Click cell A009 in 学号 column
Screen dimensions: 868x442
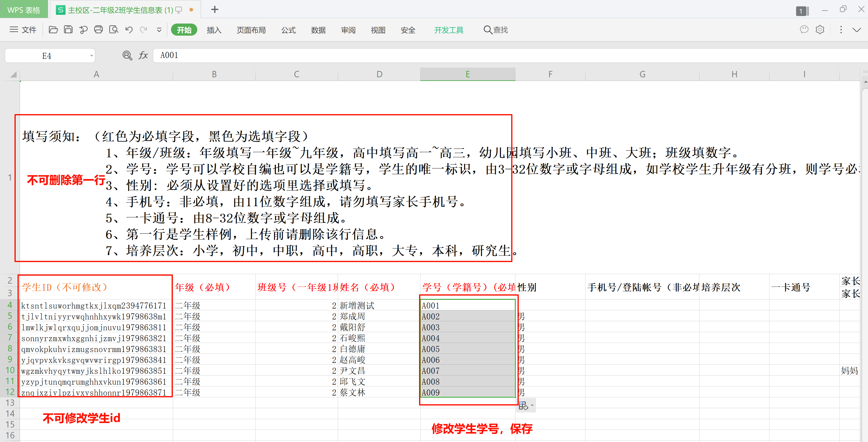[x=468, y=392]
